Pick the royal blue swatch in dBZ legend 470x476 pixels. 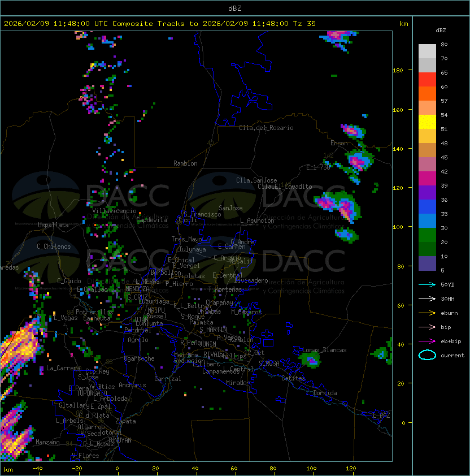pos(427,207)
